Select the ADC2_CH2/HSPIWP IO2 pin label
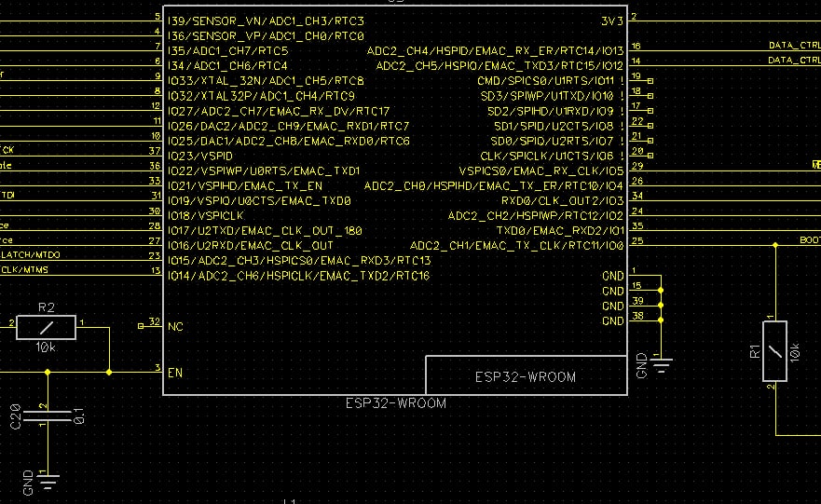 point(536,215)
